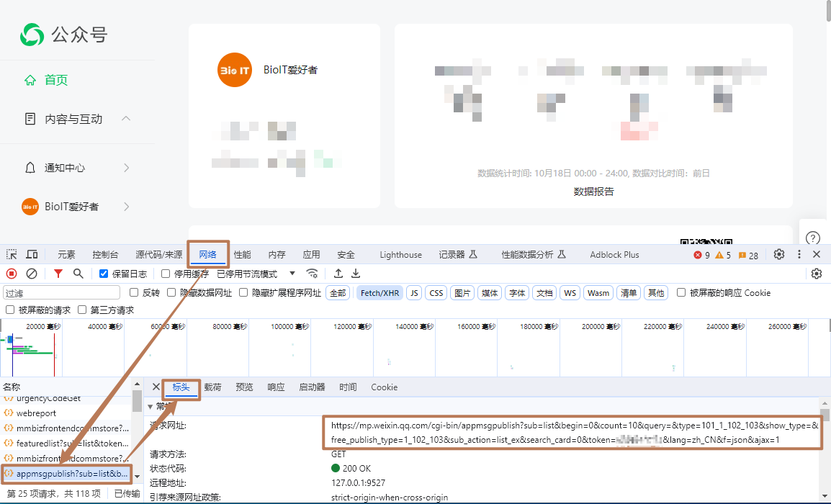Open Cookie request detail tab
The height and width of the screenshot is (504, 831).
[385, 387]
